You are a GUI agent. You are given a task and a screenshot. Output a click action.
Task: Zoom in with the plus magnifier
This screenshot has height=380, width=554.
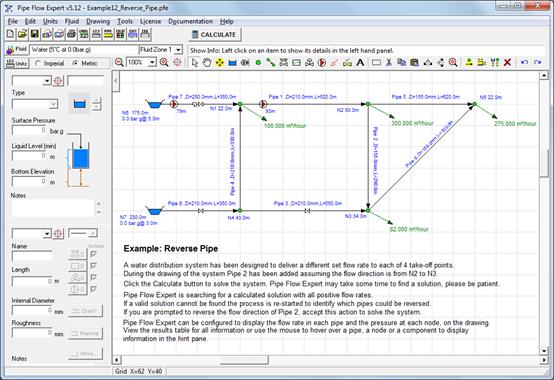point(164,63)
